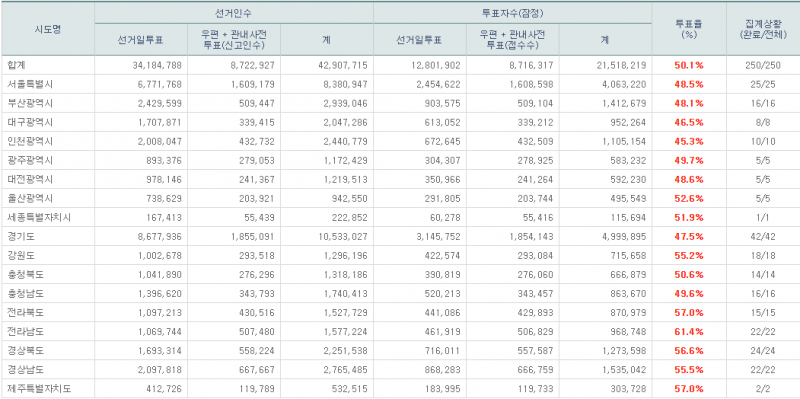Click Seoul voters total 4,063,220
Image resolution: width=800 pixels, height=399 pixels.
[x=624, y=84]
